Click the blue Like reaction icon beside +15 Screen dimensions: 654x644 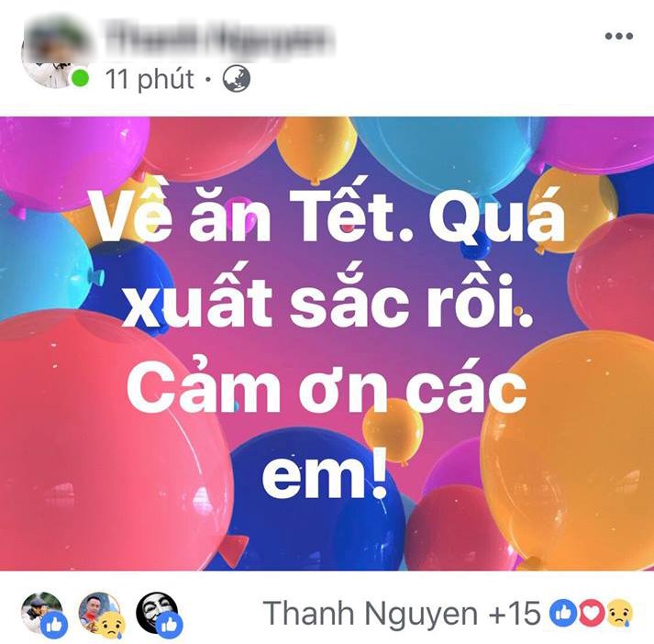[x=561, y=613]
